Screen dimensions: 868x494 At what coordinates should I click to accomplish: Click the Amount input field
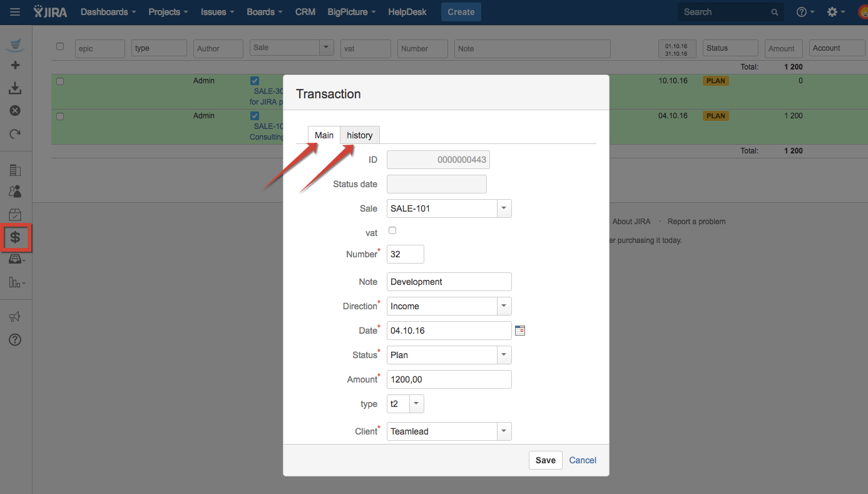[x=449, y=379]
